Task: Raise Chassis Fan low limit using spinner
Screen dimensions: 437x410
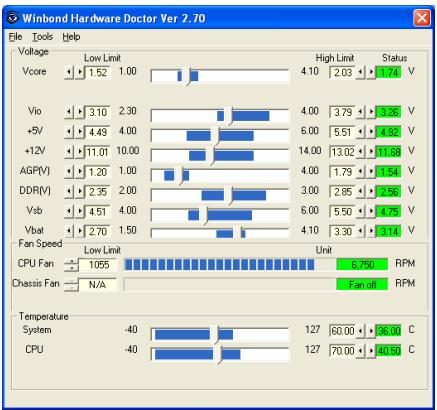Action: point(71,281)
